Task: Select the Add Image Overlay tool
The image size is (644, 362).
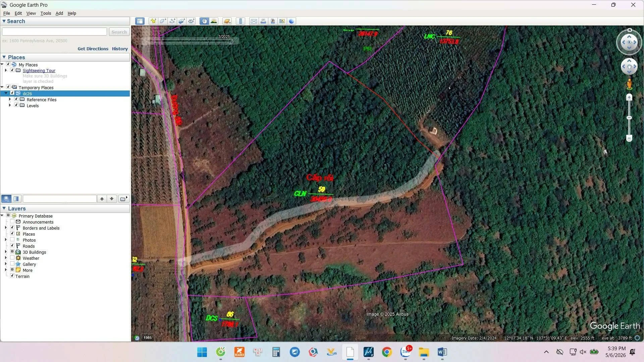Action: coord(182,21)
